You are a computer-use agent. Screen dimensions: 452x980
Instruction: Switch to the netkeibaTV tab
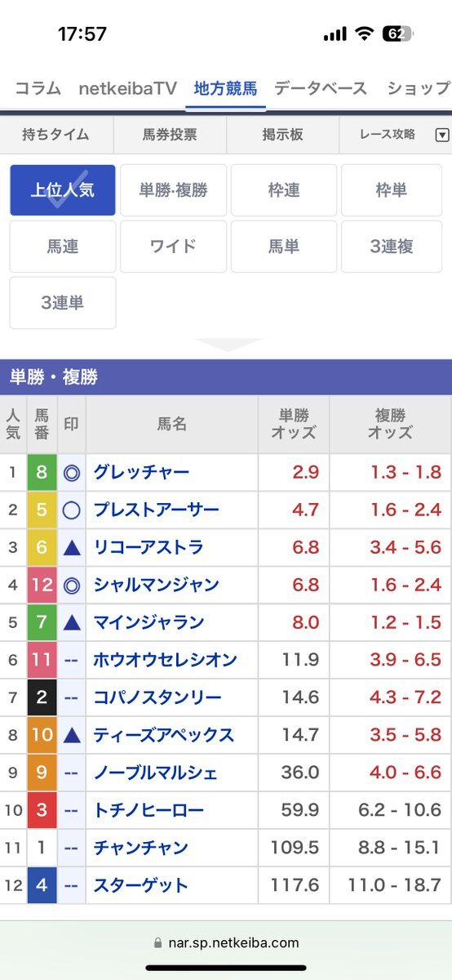click(128, 89)
